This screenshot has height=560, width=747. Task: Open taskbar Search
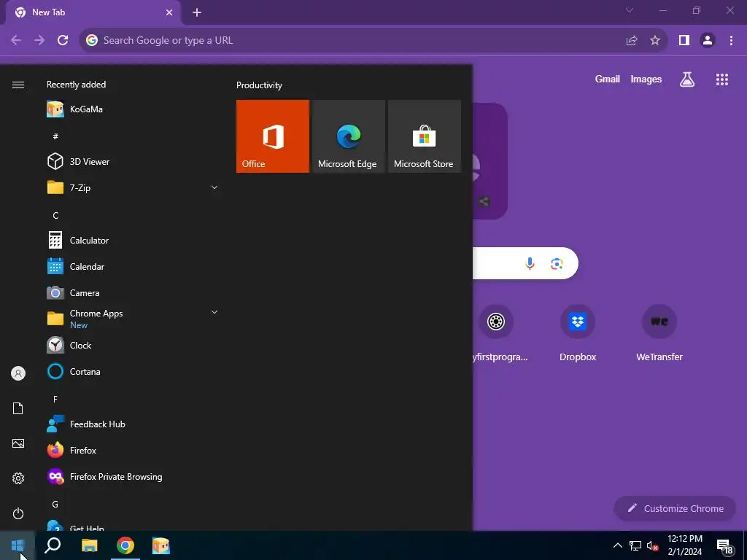click(x=53, y=545)
